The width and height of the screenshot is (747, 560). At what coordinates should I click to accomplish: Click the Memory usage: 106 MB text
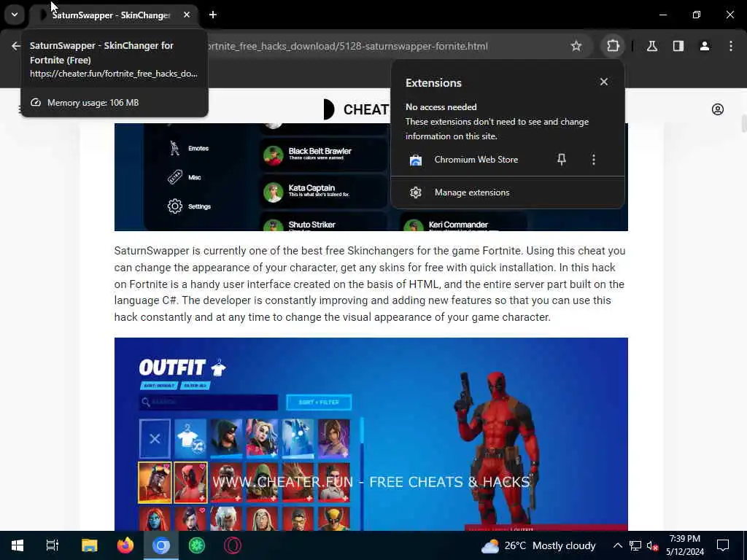click(x=93, y=102)
